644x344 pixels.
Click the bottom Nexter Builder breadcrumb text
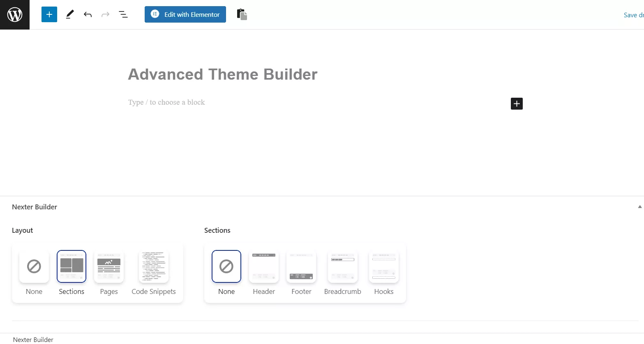[33, 339]
